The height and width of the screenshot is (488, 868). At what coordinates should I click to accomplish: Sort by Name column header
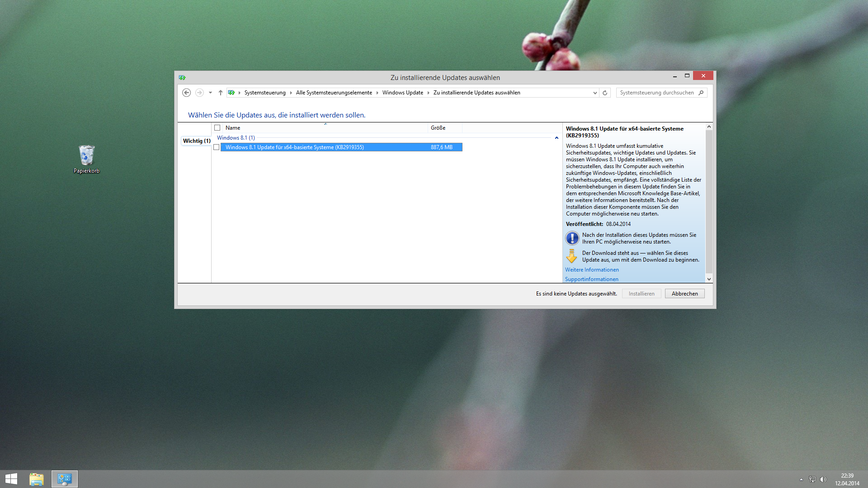325,128
